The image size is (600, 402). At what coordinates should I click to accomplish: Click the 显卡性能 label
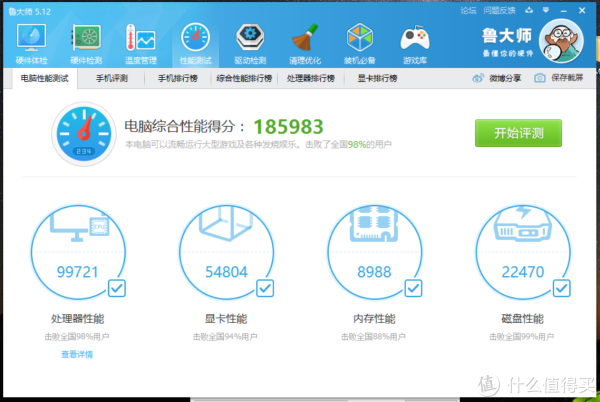pos(226,319)
